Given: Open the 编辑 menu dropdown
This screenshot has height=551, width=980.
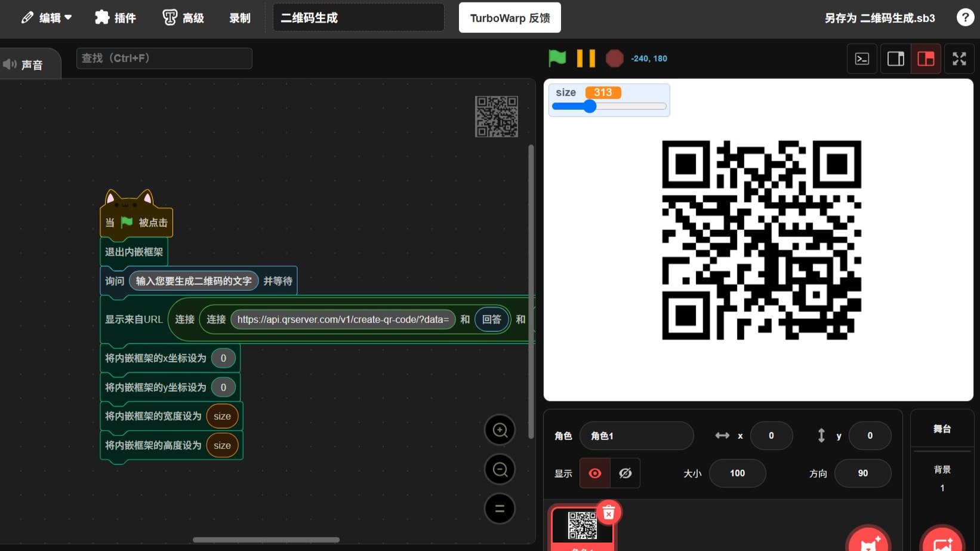Looking at the screenshot, I should pos(47,18).
